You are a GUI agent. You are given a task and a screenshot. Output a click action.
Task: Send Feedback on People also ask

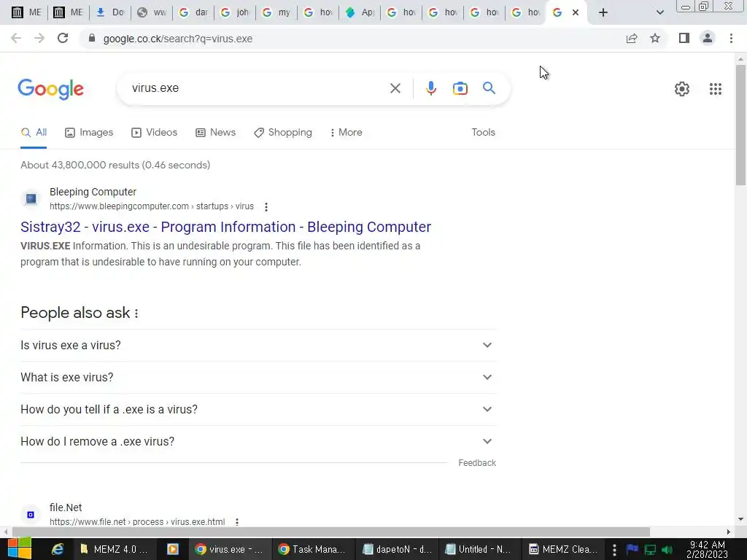pos(477,463)
